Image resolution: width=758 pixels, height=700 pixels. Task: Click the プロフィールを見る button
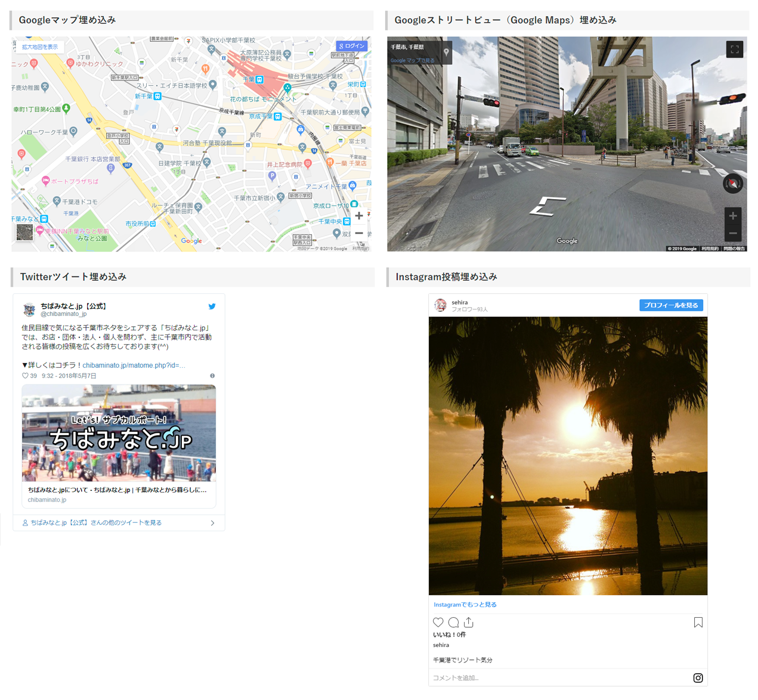[671, 305]
